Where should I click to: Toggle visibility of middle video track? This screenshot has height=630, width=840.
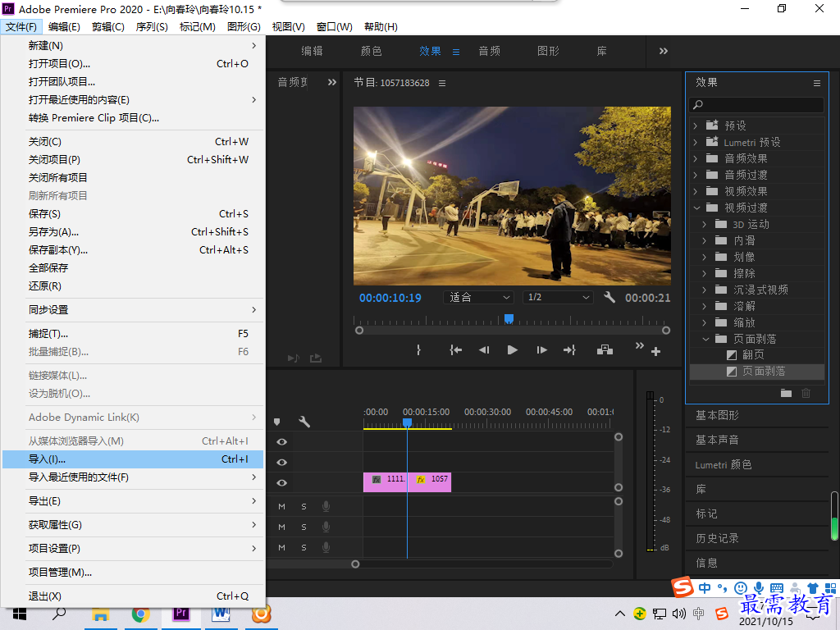282,462
